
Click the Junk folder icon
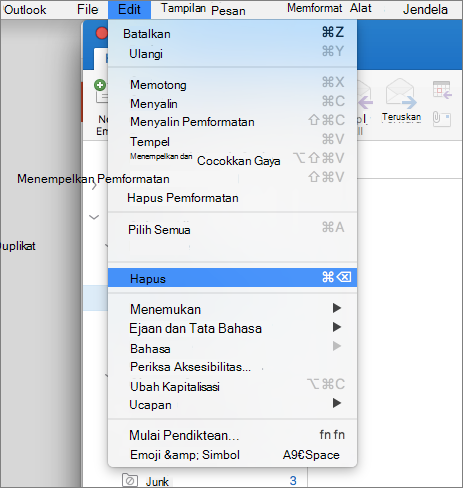pos(130,481)
